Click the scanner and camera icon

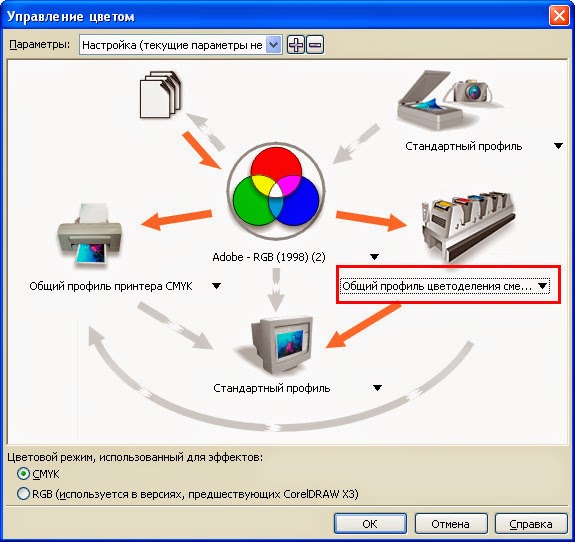click(x=446, y=100)
